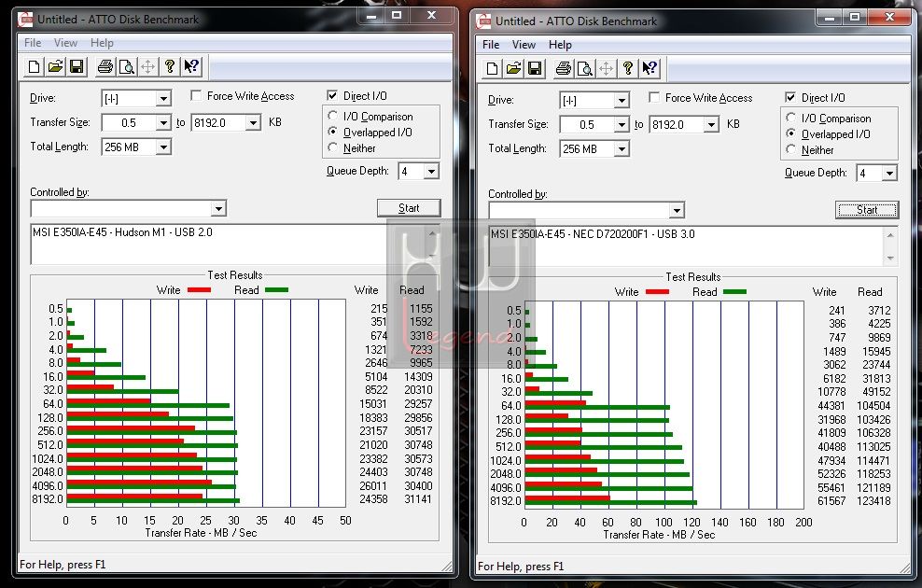The height and width of the screenshot is (588, 922).
Task: Open View menu in right window
Action: [x=524, y=44]
